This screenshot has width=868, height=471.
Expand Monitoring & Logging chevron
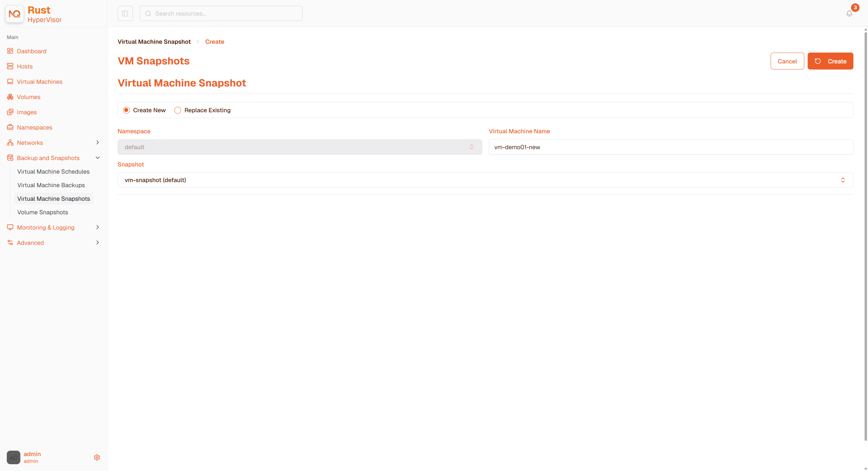[x=98, y=227]
